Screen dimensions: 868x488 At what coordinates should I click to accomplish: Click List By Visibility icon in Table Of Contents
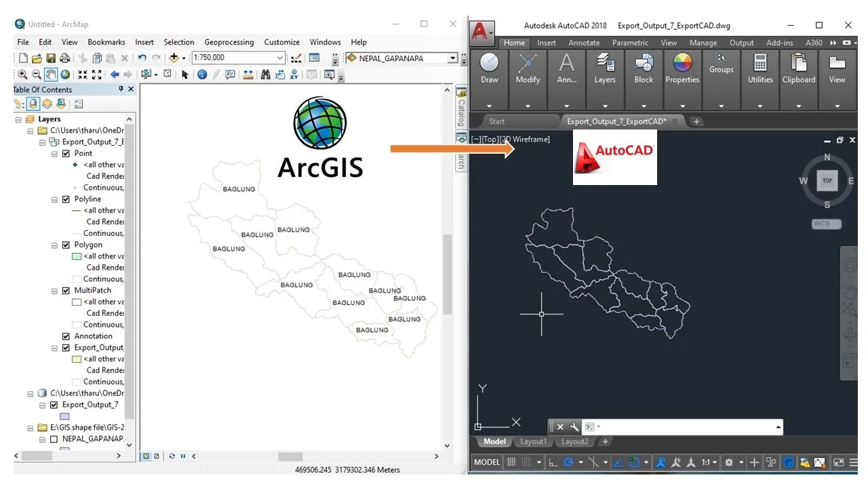tap(47, 104)
